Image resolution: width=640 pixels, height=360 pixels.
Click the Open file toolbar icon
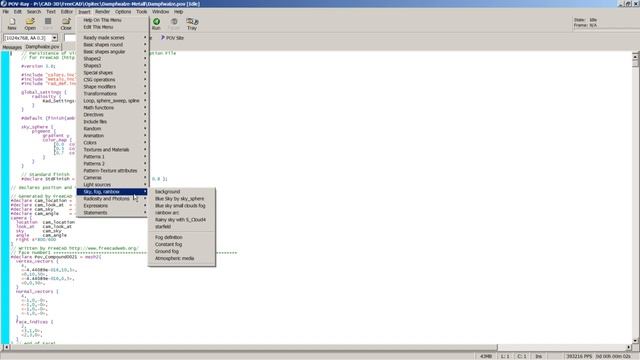pyautogui.click(x=30, y=24)
